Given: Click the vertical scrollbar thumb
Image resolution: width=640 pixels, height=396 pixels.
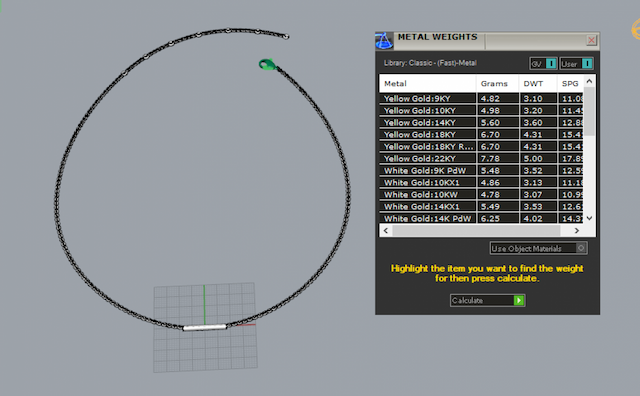Looking at the screenshot, I should click(589, 111).
